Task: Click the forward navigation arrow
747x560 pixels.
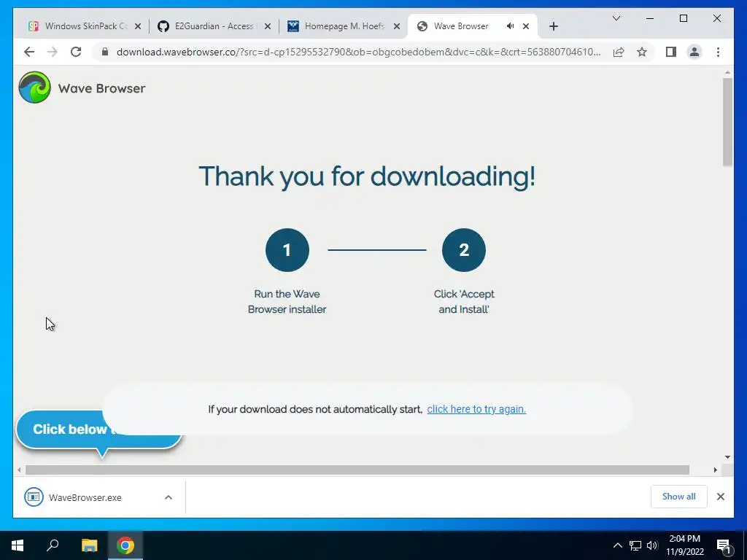Action: tap(53, 52)
